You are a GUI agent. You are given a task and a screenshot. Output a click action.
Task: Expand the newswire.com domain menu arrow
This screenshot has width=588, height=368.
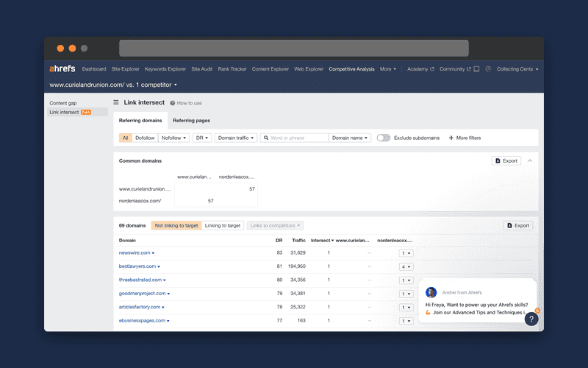(153, 253)
